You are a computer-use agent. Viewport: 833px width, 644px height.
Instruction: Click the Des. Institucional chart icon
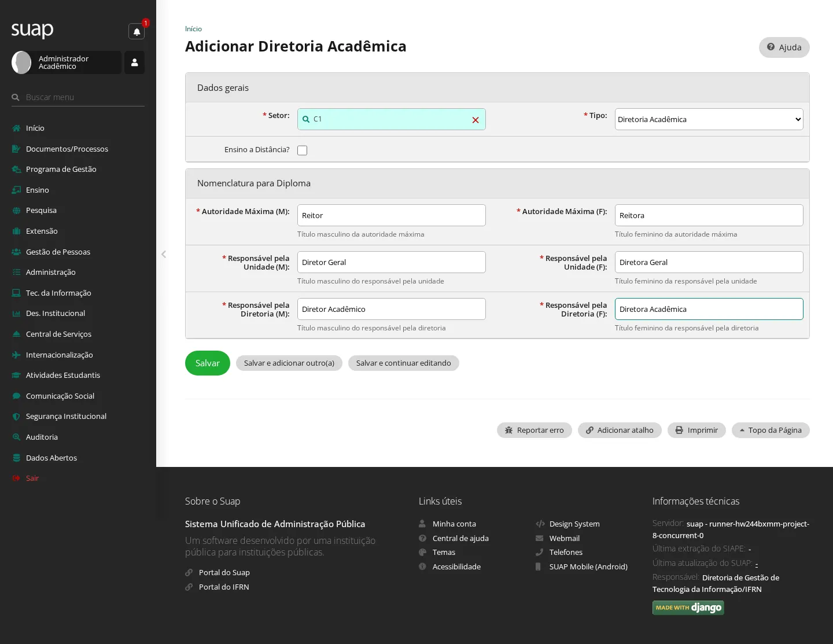pos(16,313)
